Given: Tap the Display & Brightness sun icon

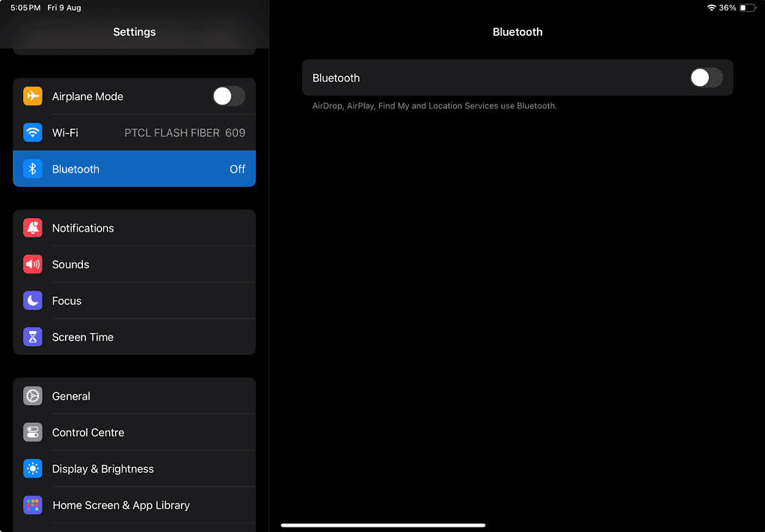Looking at the screenshot, I should point(33,469).
